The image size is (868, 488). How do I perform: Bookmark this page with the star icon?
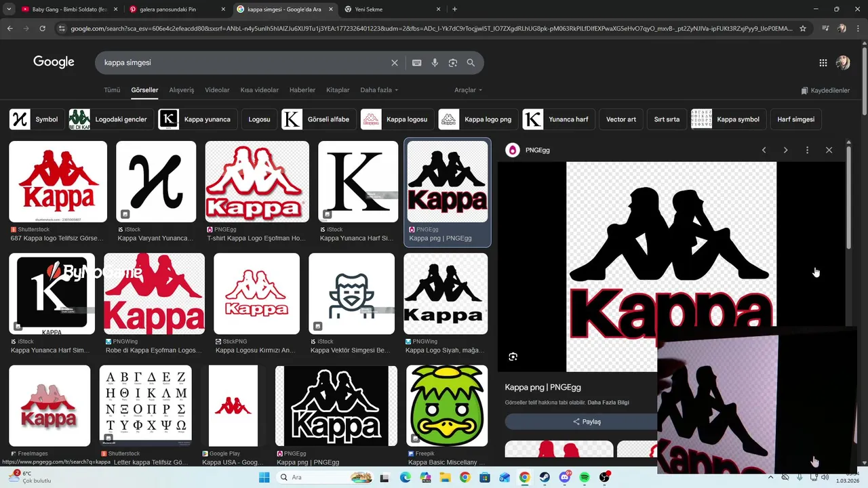pyautogui.click(x=803, y=28)
